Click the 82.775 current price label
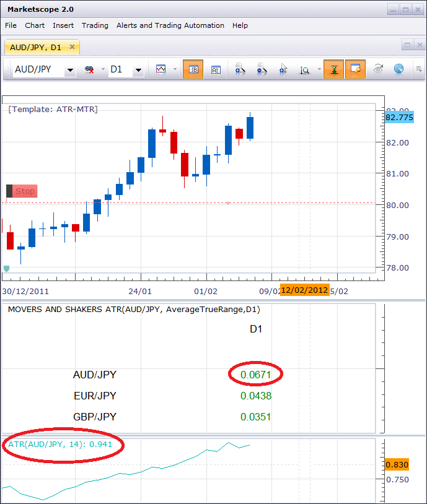The width and height of the screenshot is (427, 504). tap(399, 117)
